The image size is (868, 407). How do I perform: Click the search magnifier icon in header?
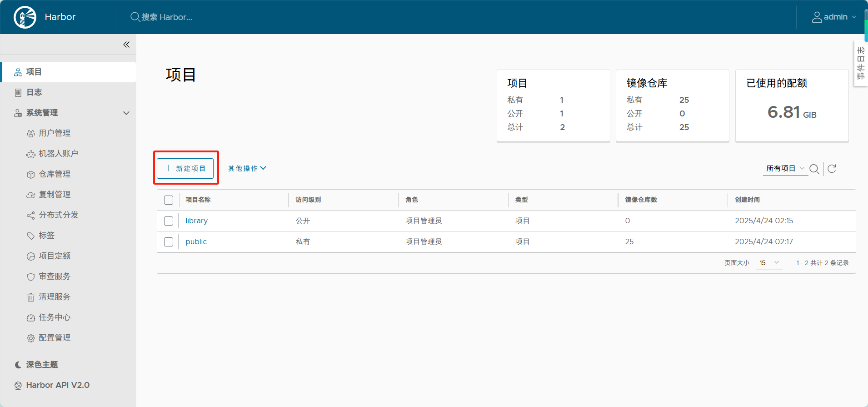[135, 17]
